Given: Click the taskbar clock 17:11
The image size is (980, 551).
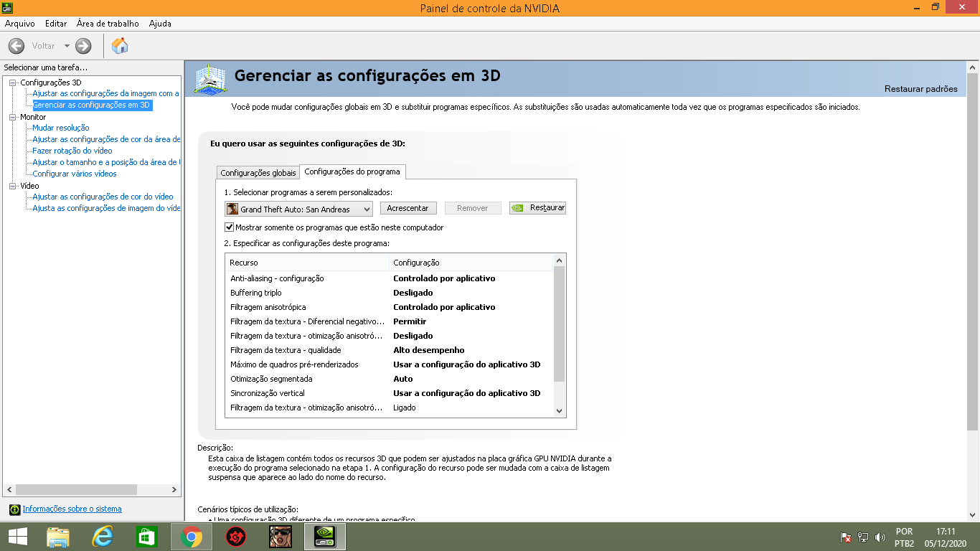Looking at the screenshot, I should click(x=946, y=532).
